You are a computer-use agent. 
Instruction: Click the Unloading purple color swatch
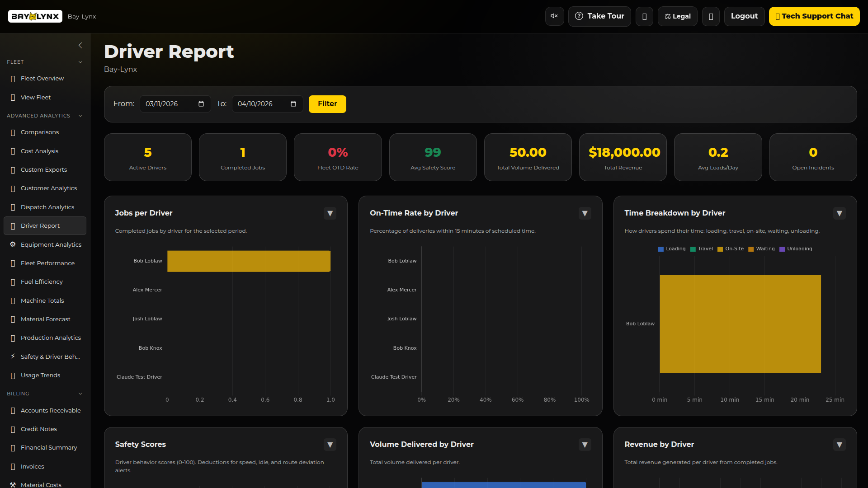(x=782, y=249)
